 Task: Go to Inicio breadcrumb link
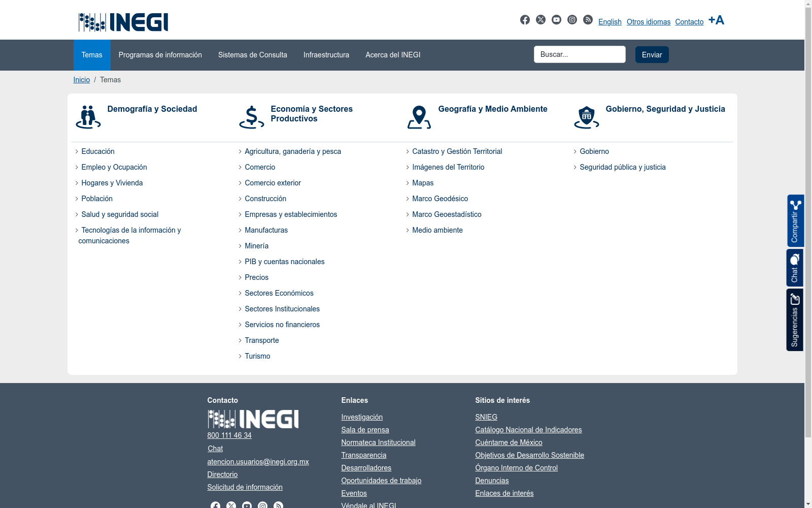[82, 80]
